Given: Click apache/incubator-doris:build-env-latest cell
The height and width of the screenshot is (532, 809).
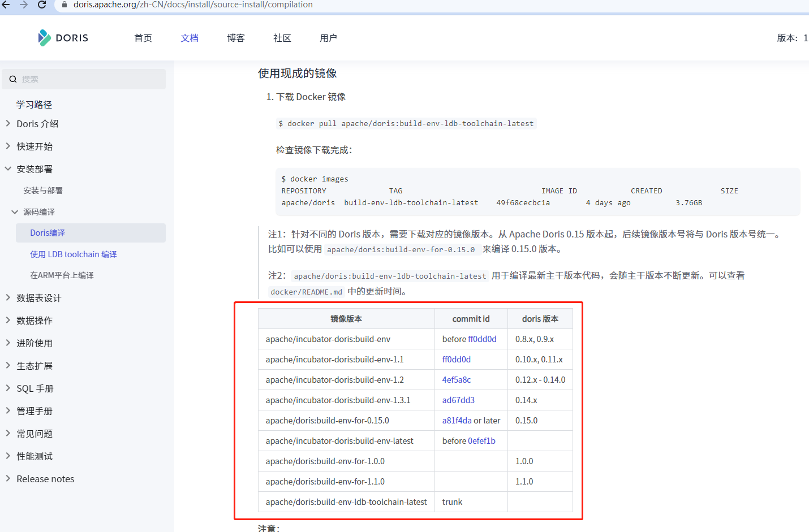Looking at the screenshot, I should (x=346, y=441).
